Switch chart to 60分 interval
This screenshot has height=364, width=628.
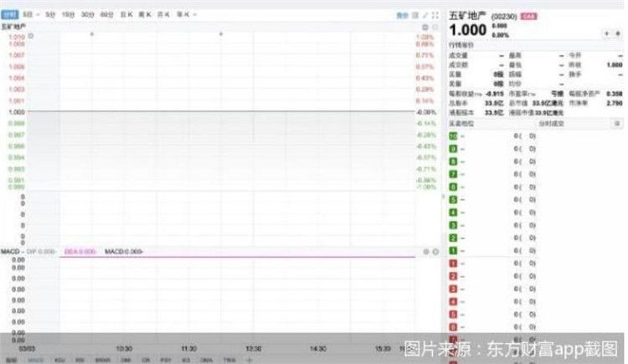click(106, 15)
